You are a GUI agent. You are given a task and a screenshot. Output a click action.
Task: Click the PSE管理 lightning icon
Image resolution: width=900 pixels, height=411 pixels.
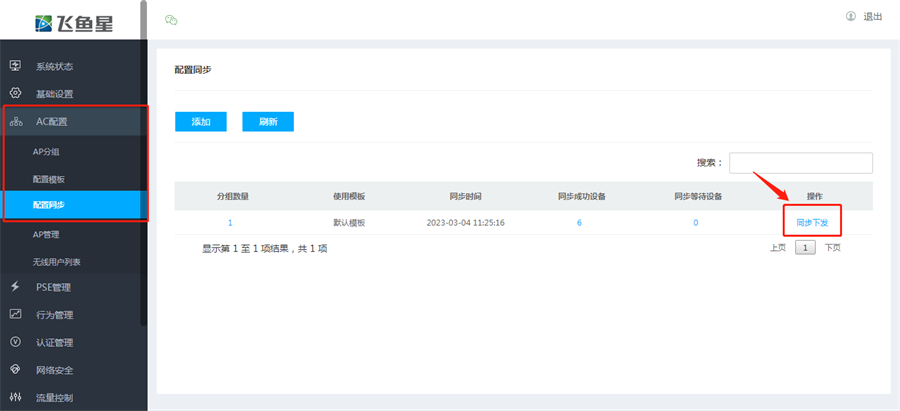[x=16, y=286]
